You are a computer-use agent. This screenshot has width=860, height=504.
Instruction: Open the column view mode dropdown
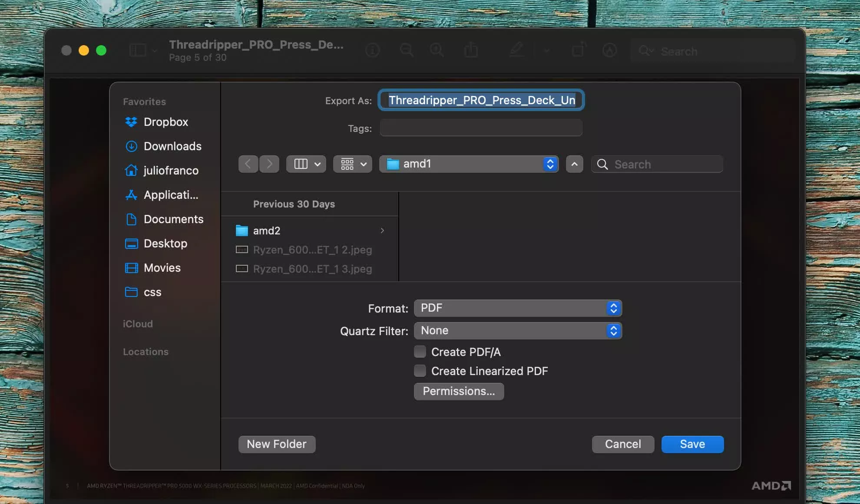(306, 164)
